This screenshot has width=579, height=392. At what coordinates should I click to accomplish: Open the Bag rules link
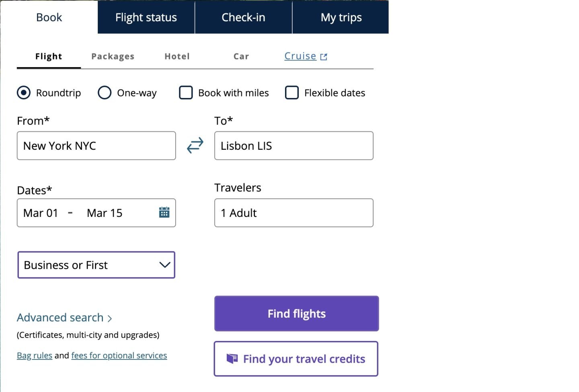35,355
